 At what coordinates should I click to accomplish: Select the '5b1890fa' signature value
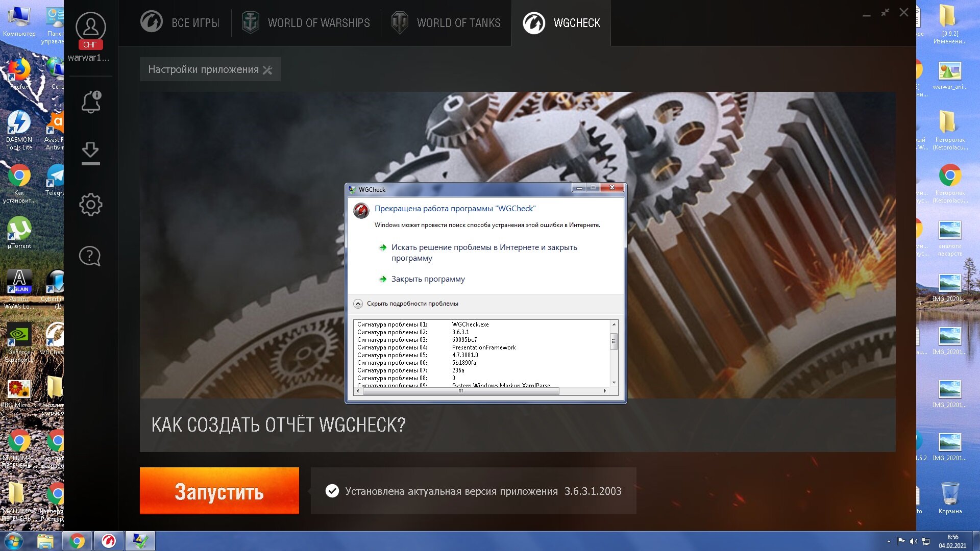pyautogui.click(x=464, y=363)
